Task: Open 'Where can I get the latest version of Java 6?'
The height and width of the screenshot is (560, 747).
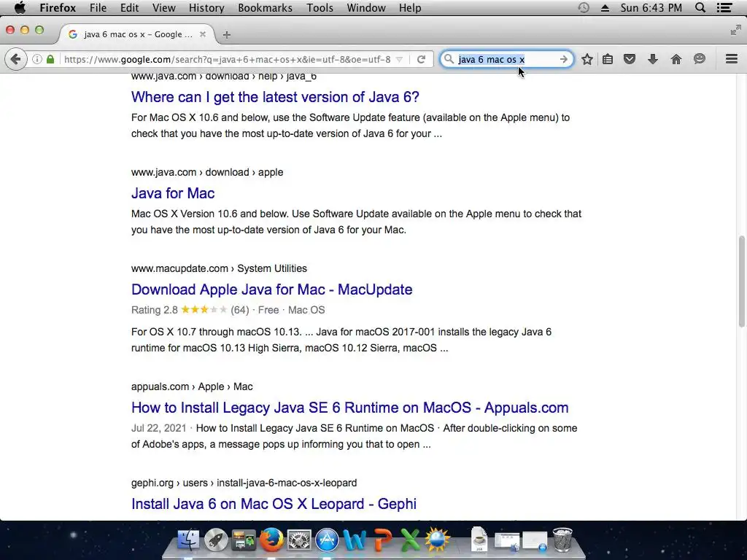Action: pyautogui.click(x=275, y=97)
